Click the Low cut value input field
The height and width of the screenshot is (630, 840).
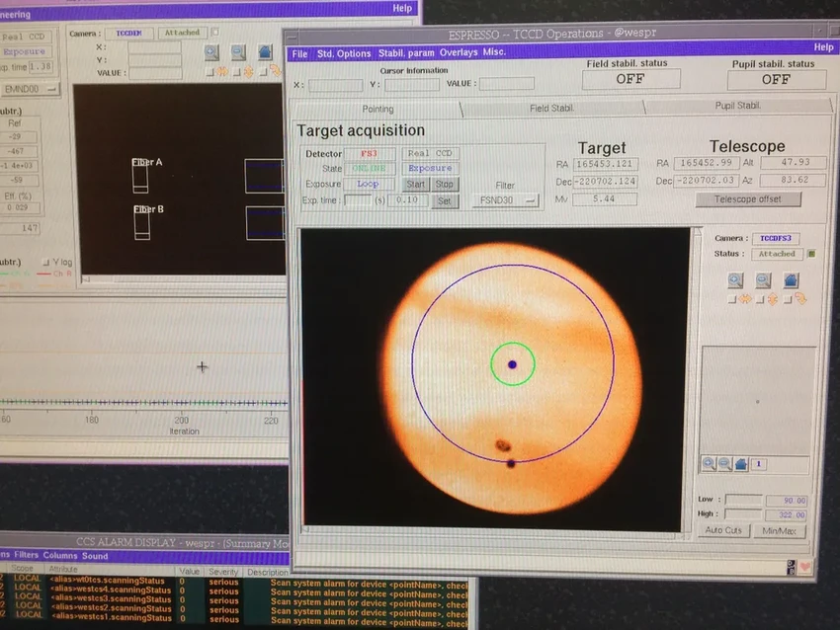click(x=744, y=501)
